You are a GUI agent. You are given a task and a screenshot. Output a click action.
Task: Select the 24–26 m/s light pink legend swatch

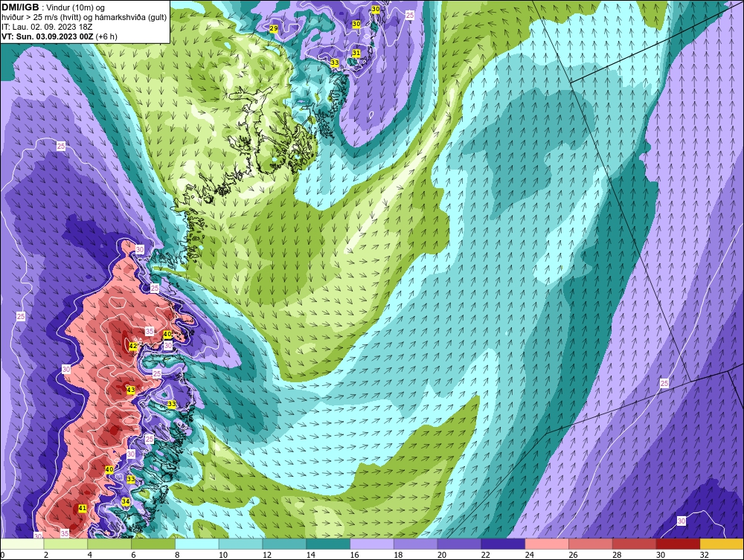click(x=546, y=544)
